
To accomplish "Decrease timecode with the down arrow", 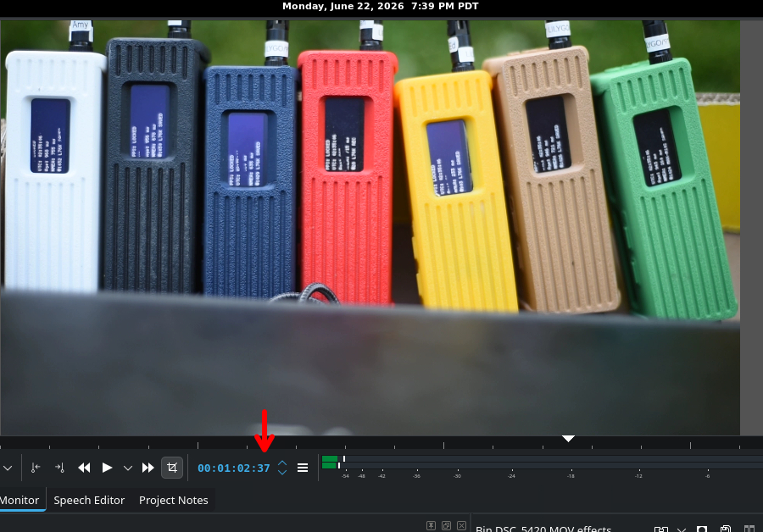I will (282, 472).
